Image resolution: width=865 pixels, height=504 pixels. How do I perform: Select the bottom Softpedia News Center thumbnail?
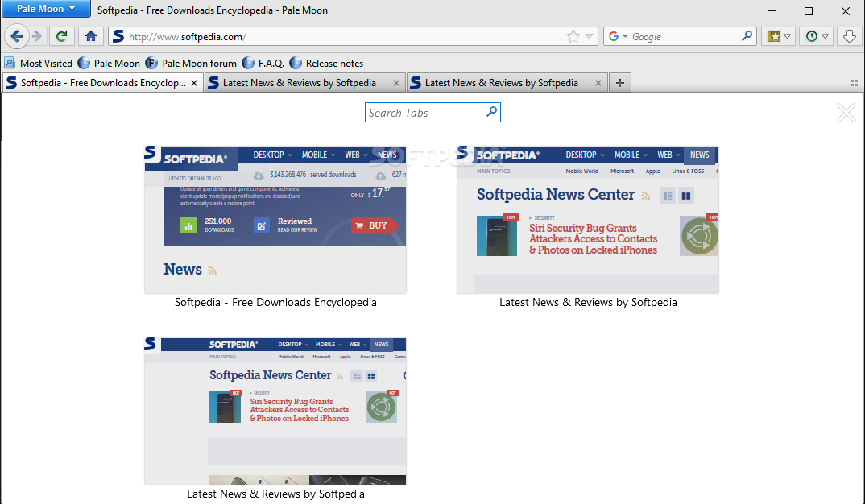(275, 411)
